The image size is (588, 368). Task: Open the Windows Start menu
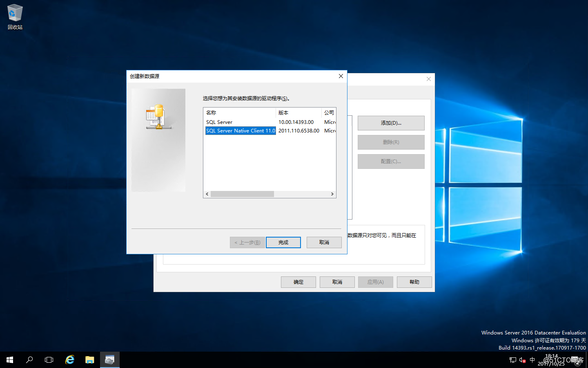tap(10, 360)
